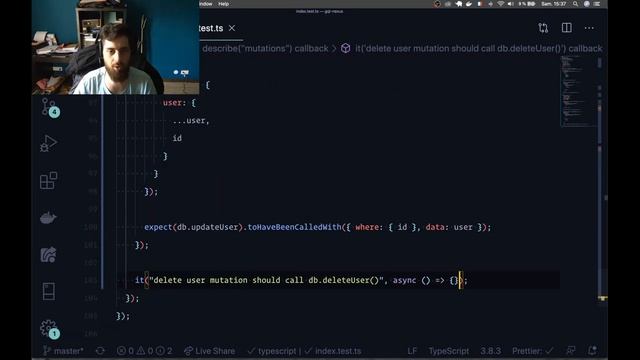Select TypeScript version 3.8.3
This screenshot has height=360, width=640.
[491, 351]
